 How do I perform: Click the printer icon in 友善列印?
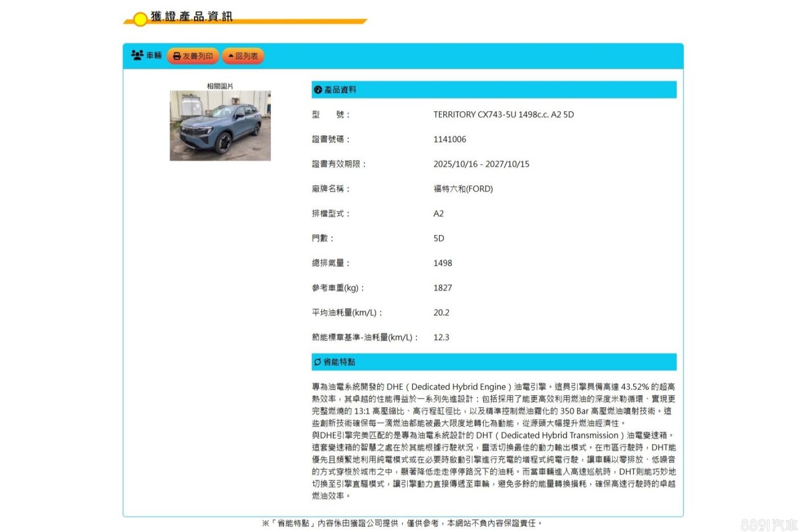pyautogui.click(x=177, y=56)
